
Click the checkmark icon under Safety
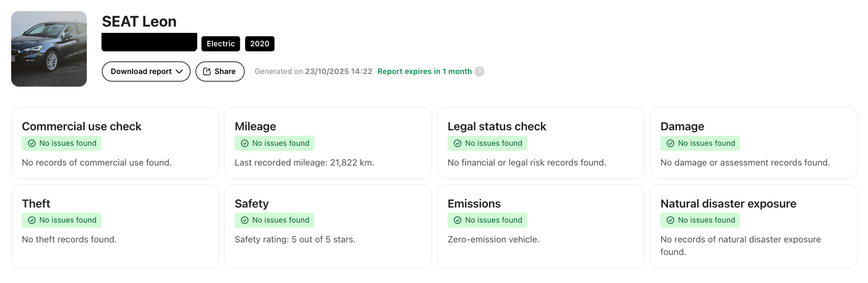pyautogui.click(x=245, y=220)
